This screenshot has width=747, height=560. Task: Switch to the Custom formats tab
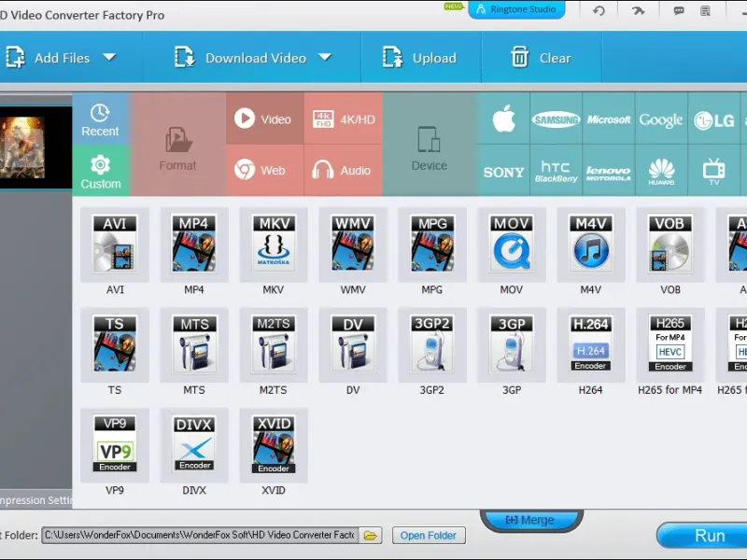coord(101,171)
